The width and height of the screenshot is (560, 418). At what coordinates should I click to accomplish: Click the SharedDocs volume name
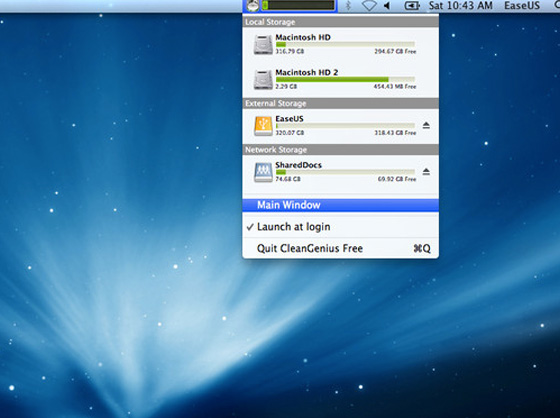tap(299, 165)
